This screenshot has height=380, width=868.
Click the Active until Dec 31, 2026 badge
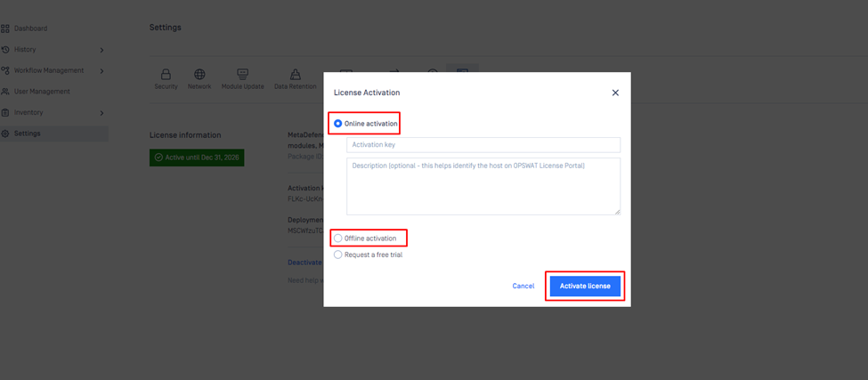[197, 158]
